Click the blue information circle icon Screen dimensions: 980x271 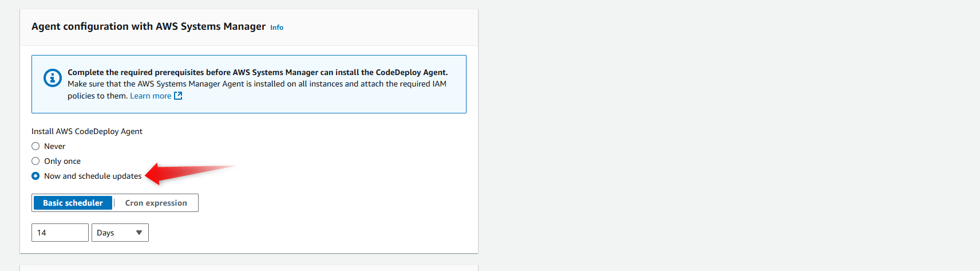click(53, 77)
